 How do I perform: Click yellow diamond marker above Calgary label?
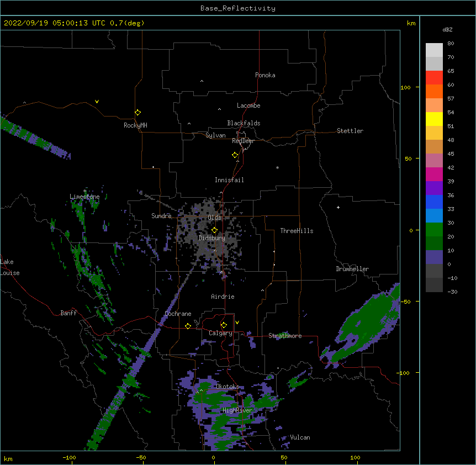(224, 325)
